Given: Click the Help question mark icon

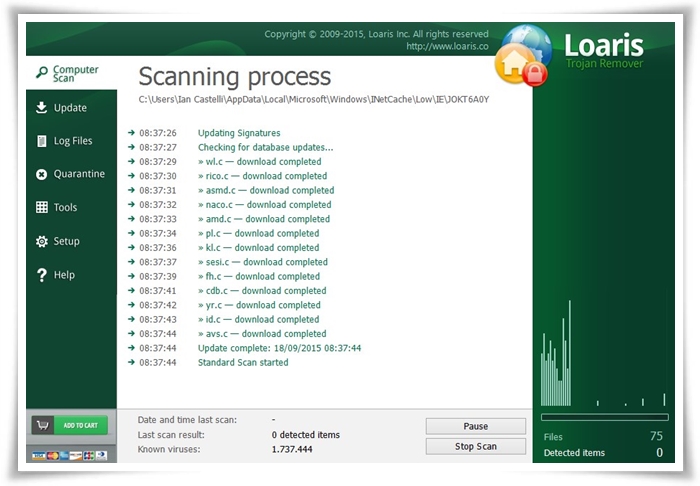Looking at the screenshot, I should click(42, 275).
